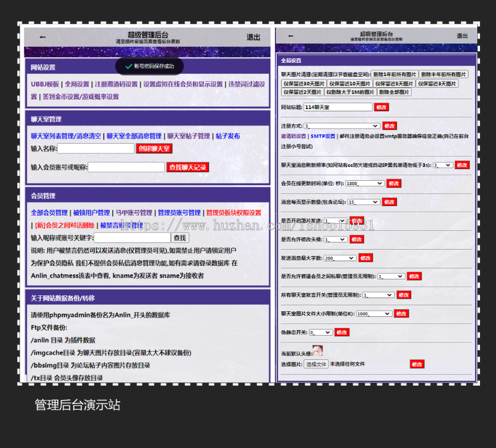Open the SMTP设置 link
496x448 pixels.
322,136
